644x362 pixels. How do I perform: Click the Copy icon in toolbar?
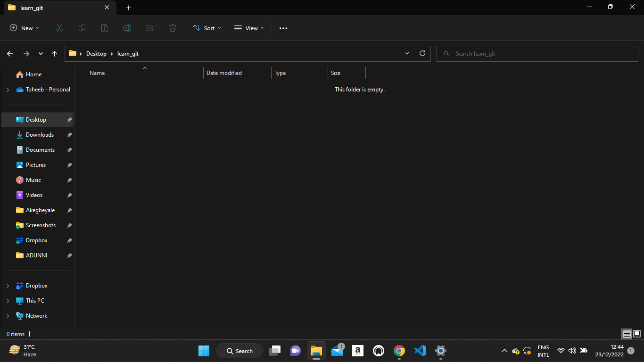[x=82, y=28]
